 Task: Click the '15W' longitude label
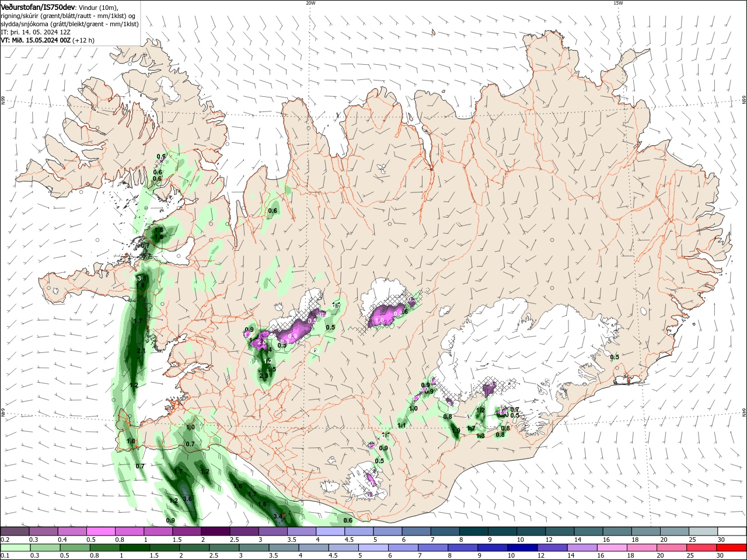(x=618, y=3)
